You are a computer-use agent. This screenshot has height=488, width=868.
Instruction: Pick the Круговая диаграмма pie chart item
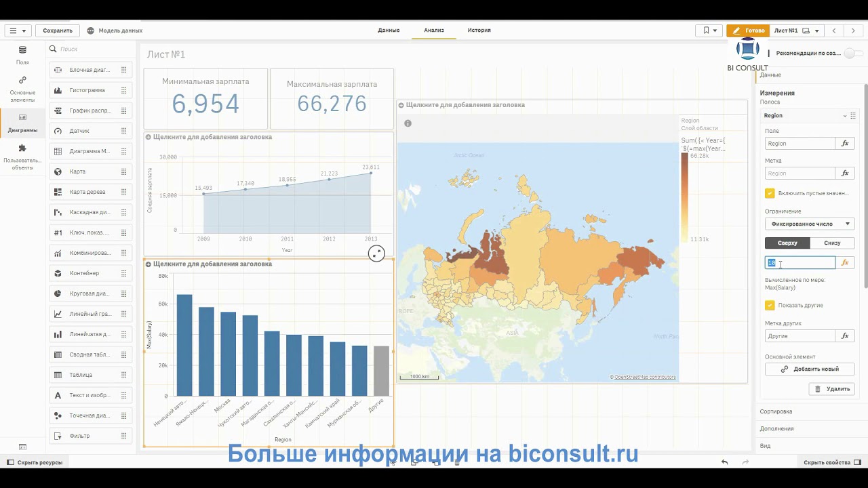click(x=91, y=293)
